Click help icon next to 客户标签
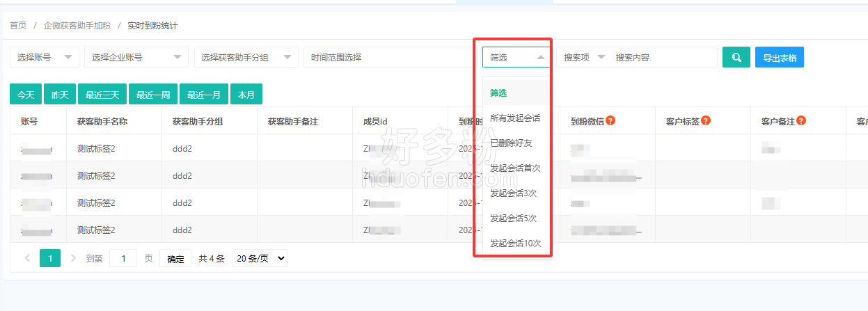Screen dimensions: 868x311 click(x=706, y=121)
